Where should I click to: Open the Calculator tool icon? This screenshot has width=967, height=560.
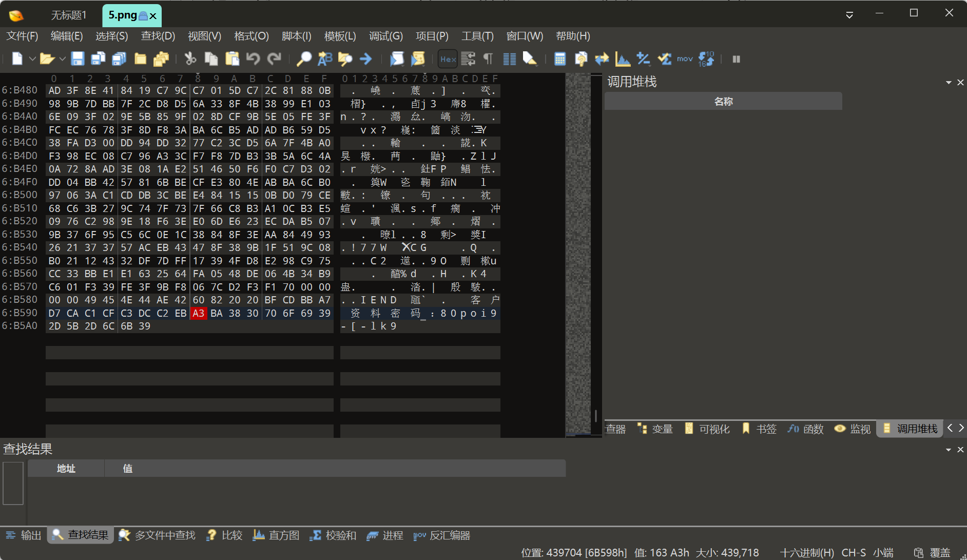pyautogui.click(x=560, y=59)
